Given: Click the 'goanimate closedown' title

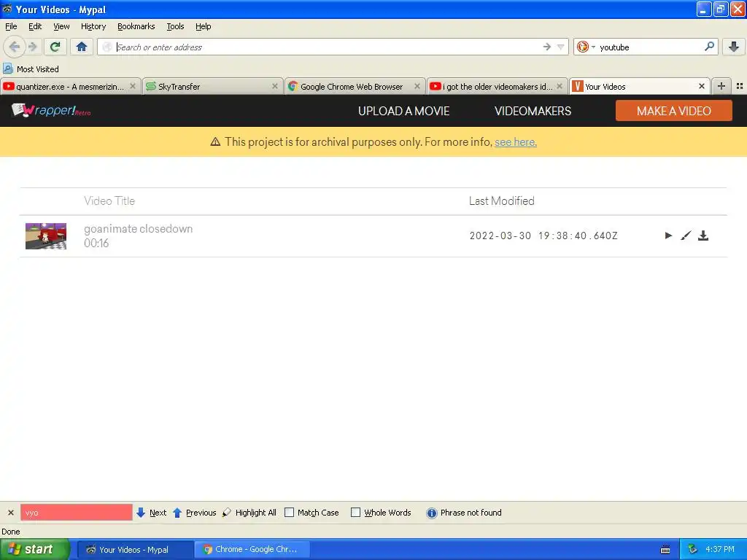Looking at the screenshot, I should point(138,228).
